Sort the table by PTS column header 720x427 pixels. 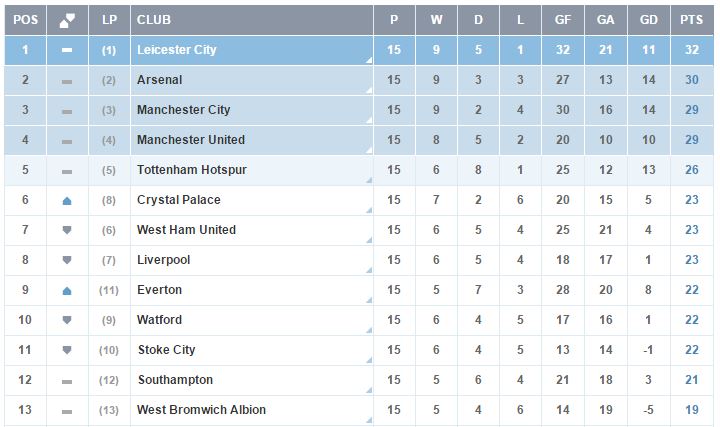click(692, 20)
